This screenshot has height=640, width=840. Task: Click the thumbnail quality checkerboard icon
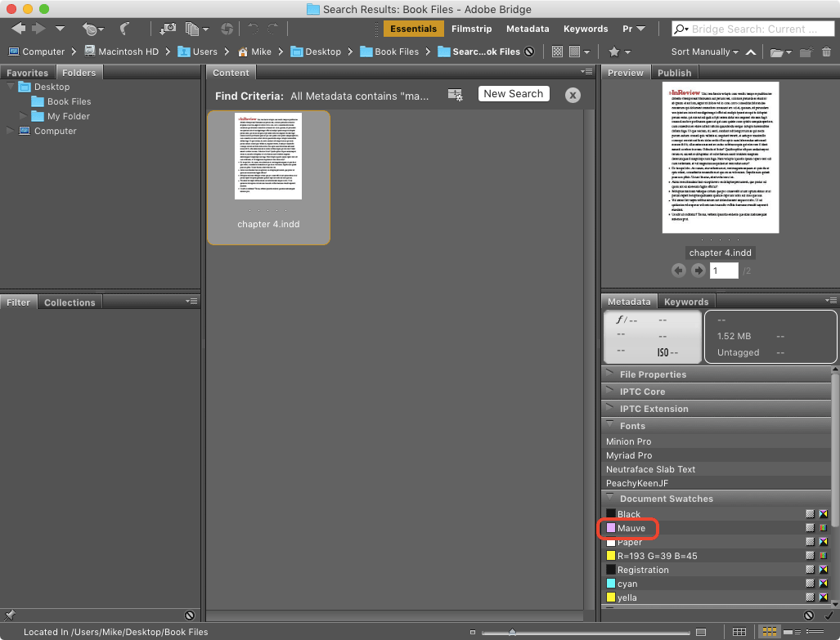(557, 51)
